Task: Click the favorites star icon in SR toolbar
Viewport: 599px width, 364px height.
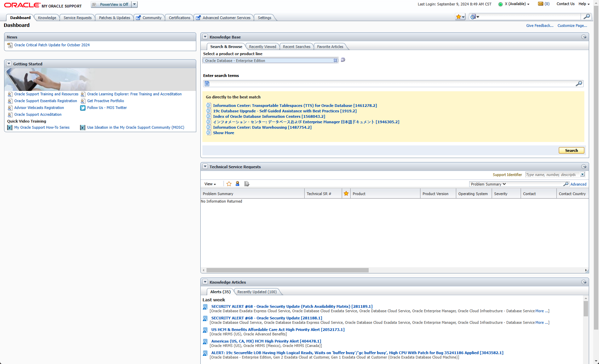Action: coord(229,184)
